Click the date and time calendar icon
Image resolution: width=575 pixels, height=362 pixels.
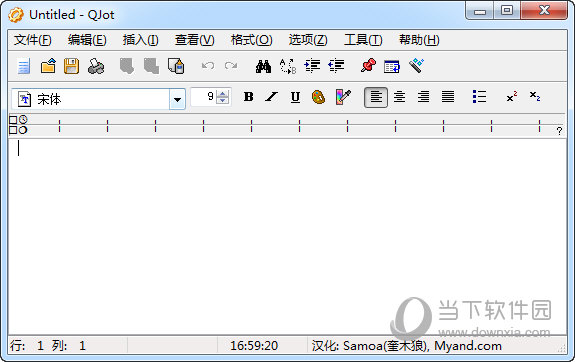coord(392,67)
